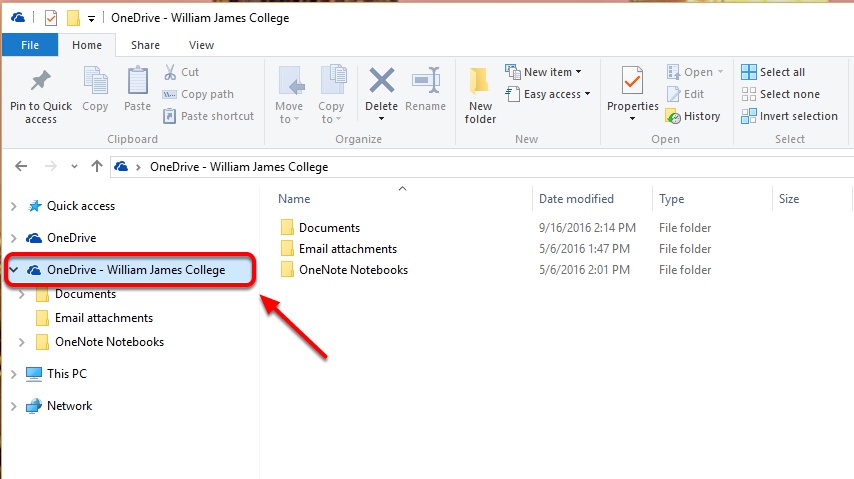The height and width of the screenshot is (479, 854).
Task: Select OneNote Notebooks folder icon in file list
Action: [287, 269]
